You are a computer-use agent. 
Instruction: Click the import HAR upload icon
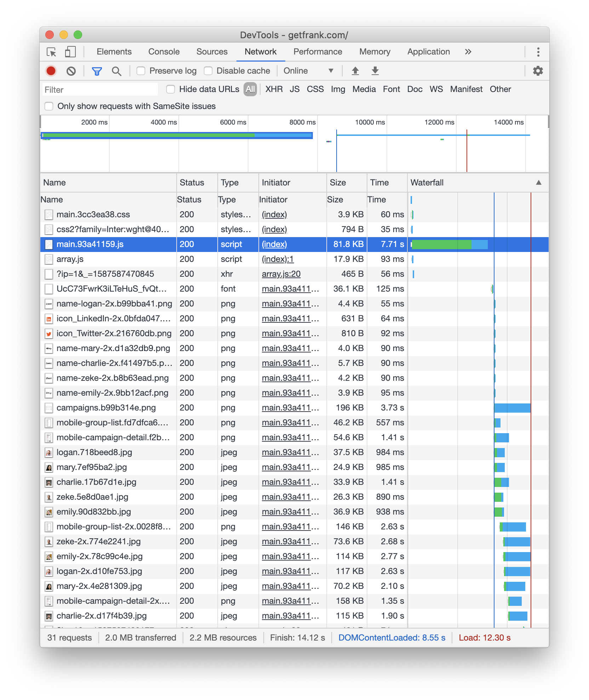(355, 71)
